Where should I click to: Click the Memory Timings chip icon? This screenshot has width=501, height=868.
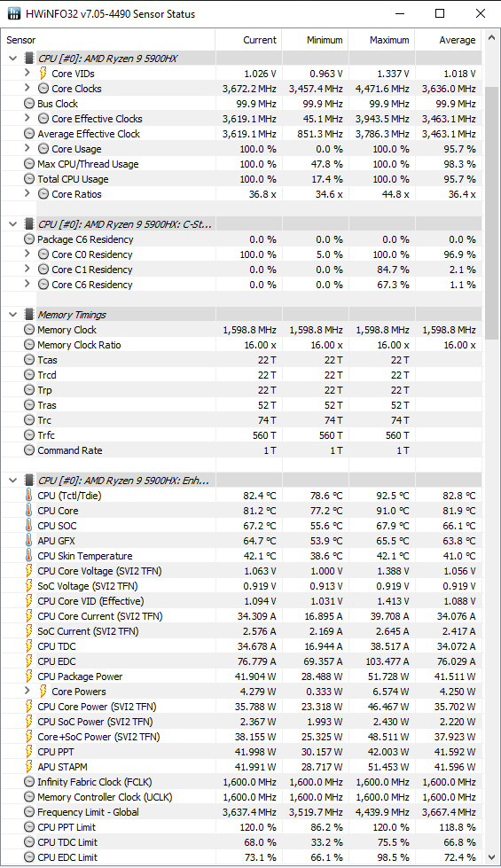coord(28,315)
